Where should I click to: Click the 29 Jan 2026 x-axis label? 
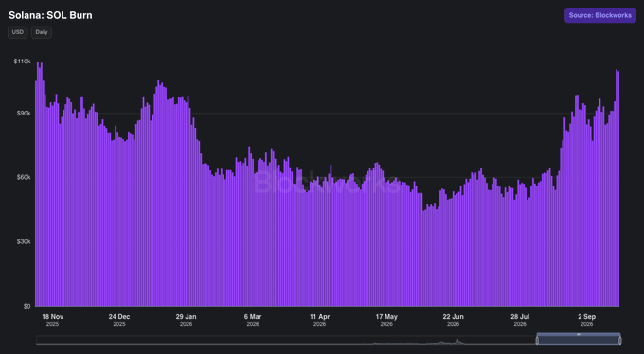pos(186,320)
